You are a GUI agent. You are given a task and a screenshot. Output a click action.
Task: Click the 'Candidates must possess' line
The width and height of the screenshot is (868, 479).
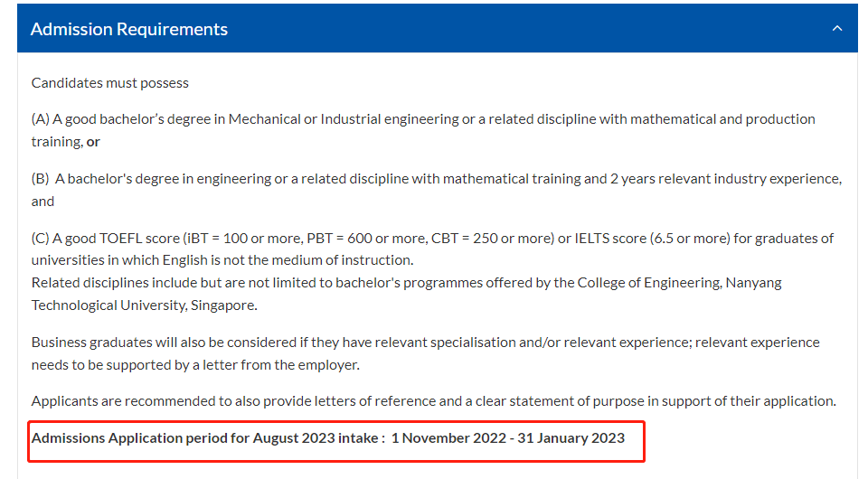click(x=110, y=82)
